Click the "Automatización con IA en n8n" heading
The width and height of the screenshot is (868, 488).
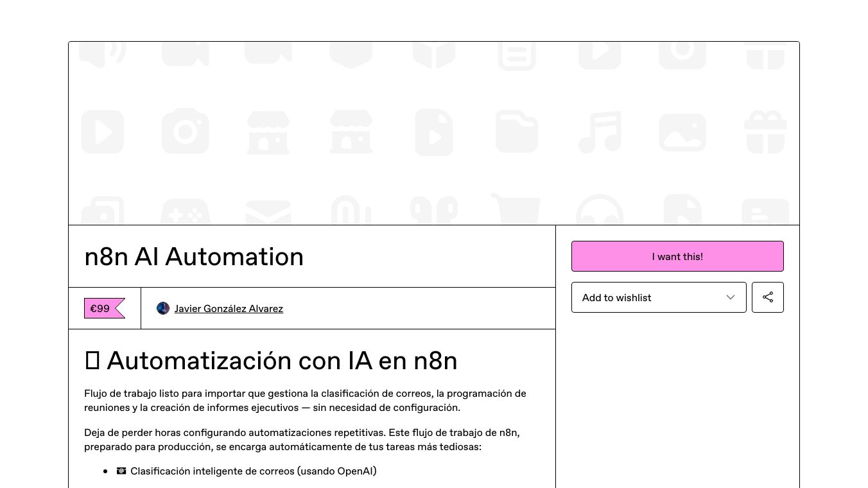pos(271,361)
